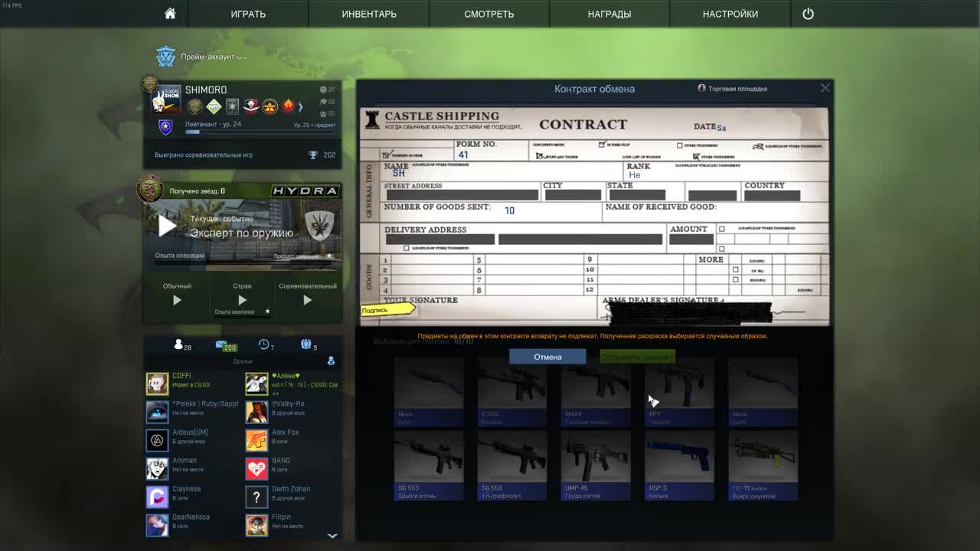Click the green Отправить контракт button
This screenshot has height=551, width=980.
[637, 357]
